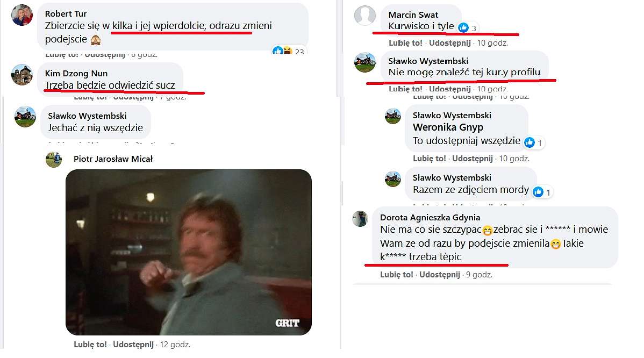The width and height of the screenshot is (644, 358).
Task: Click like reaction on 'To udostępniaj wszędzie'
Action: (529, 142)
